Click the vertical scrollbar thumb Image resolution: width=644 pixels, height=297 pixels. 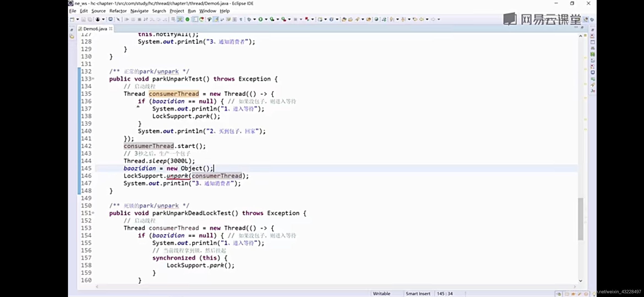(x=581, y=219)
